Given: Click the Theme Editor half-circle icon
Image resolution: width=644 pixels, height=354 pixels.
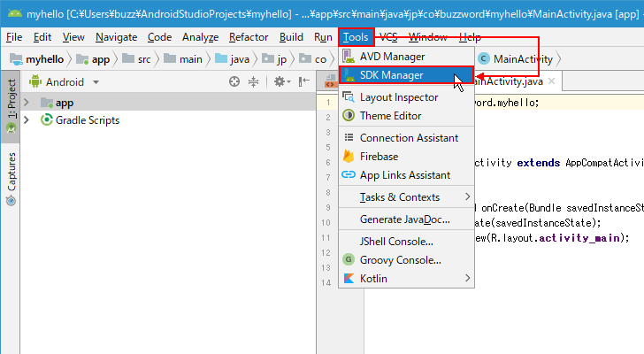Looking at the screenshot, I should [349, 115].
